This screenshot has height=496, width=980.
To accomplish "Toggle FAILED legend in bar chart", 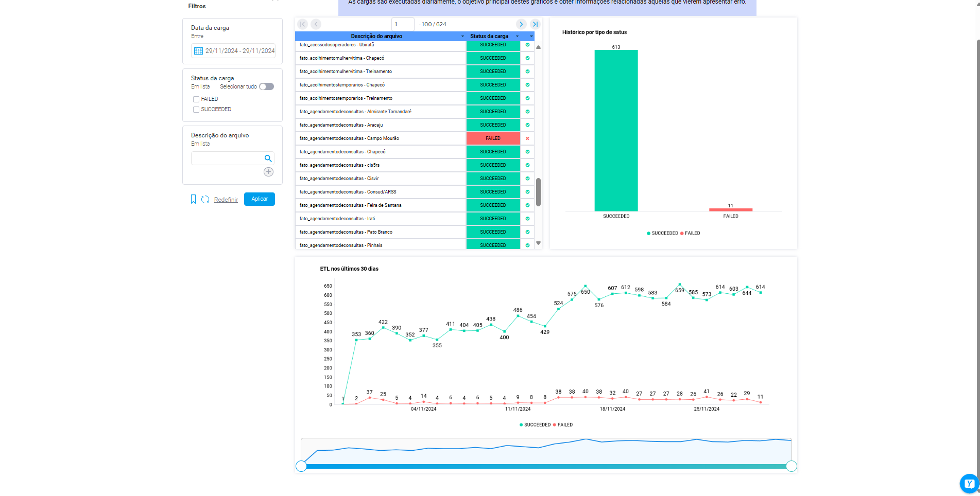I will click(x=690, y=234).
